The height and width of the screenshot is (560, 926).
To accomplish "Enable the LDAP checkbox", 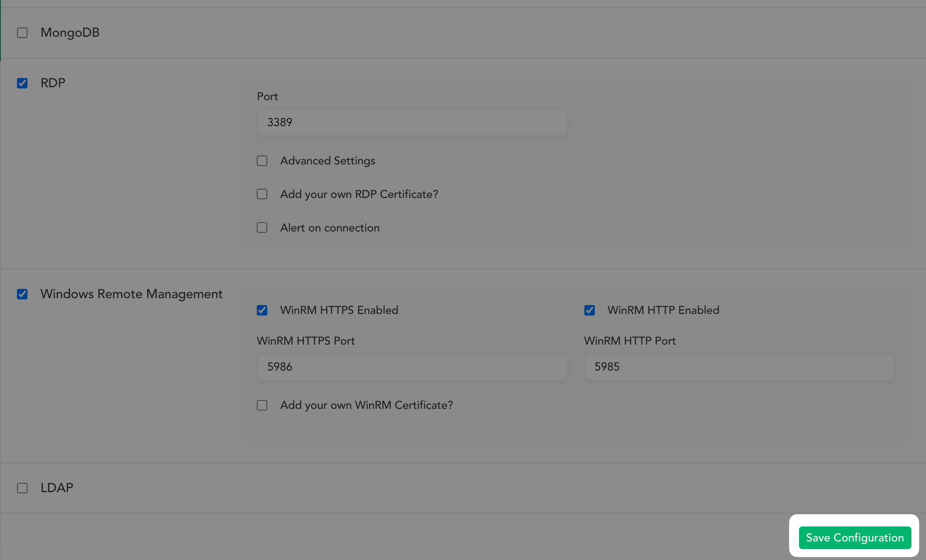I will click(22, 488).
